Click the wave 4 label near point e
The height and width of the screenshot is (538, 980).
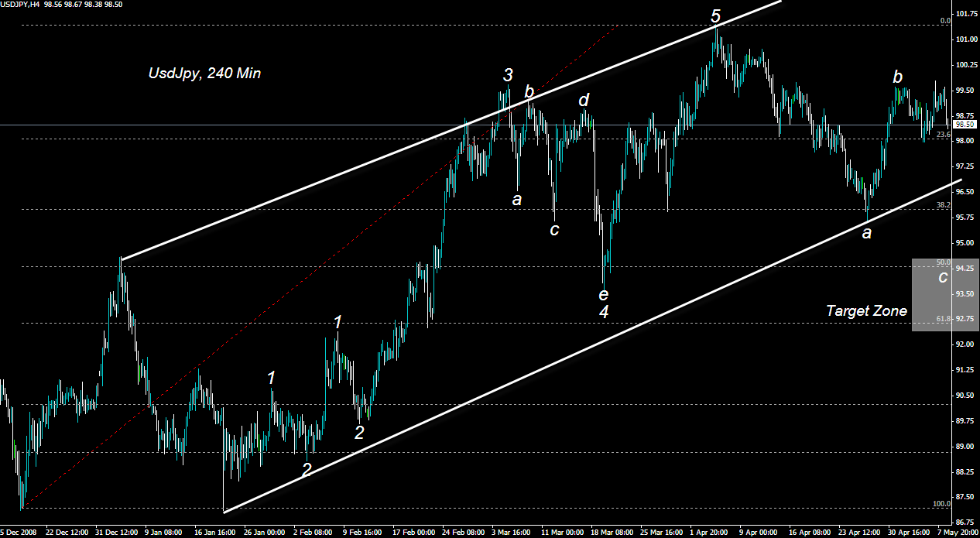pyautogui.click(x=605, y=310)
